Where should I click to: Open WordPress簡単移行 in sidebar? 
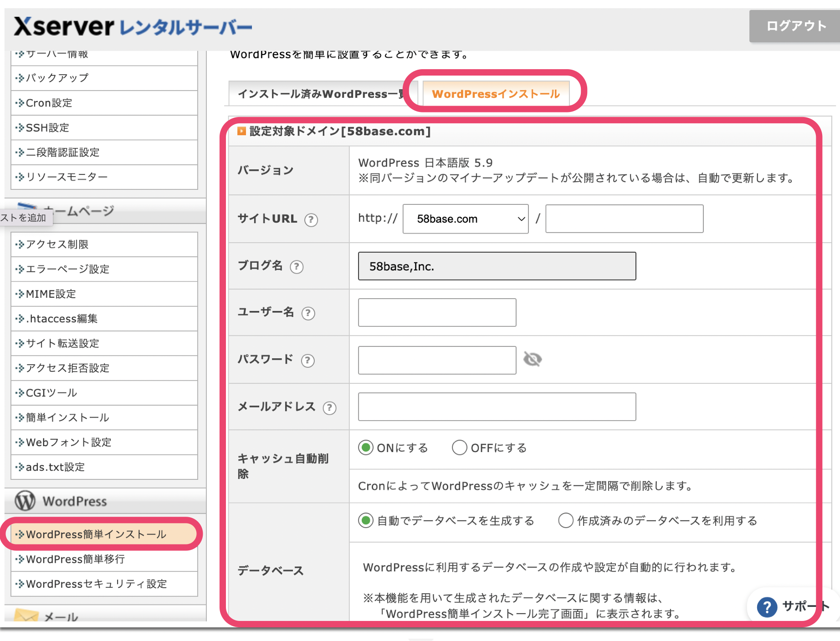(x=76, y=559)
